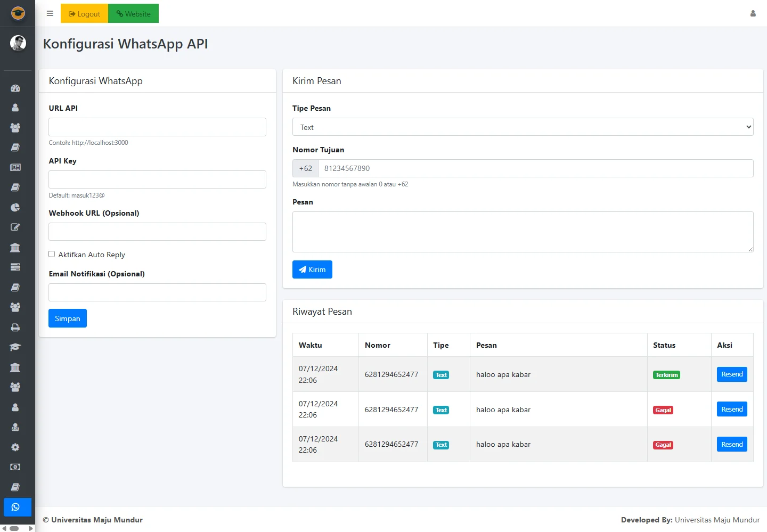Screen dimensions: 767x532
Task: Expand the Tipe Pesan dropdown
Action: coord(523,127)
